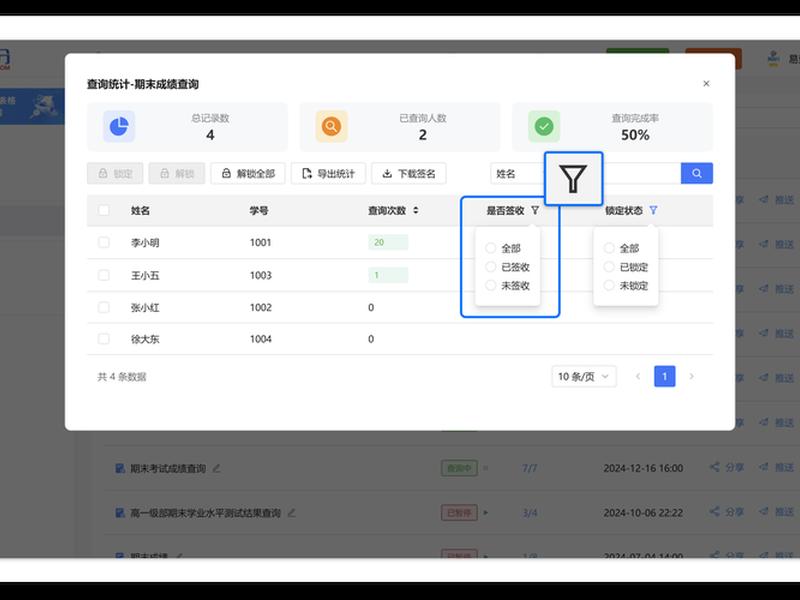Check the row for 张小红

(104, 307)
